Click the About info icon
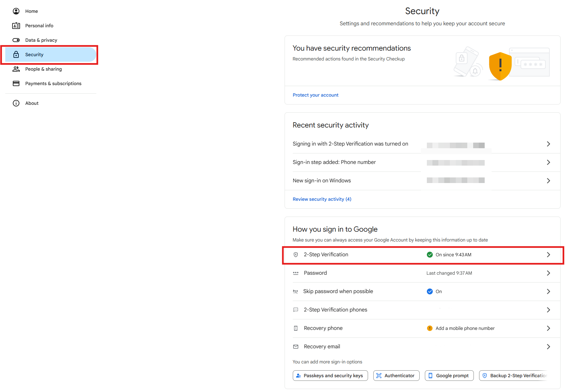 click(16, 103)
